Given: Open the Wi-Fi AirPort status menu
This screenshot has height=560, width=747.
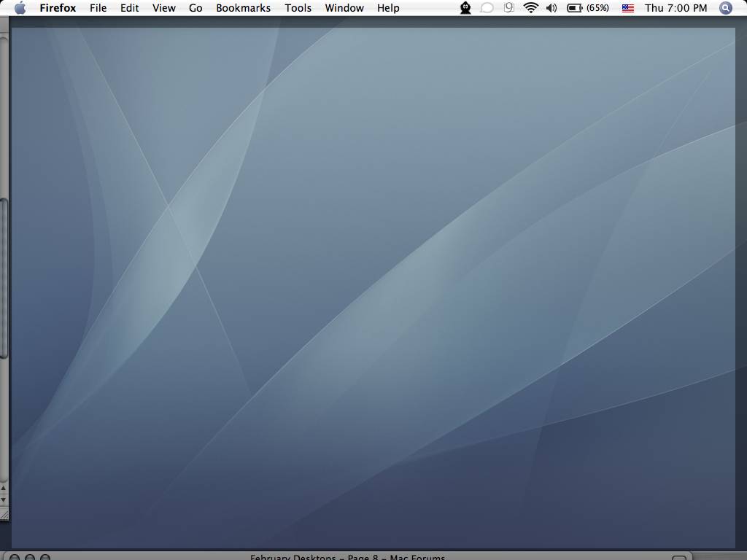Looking at the screenshot, I should pyautogui.click(x=531, y=7).
